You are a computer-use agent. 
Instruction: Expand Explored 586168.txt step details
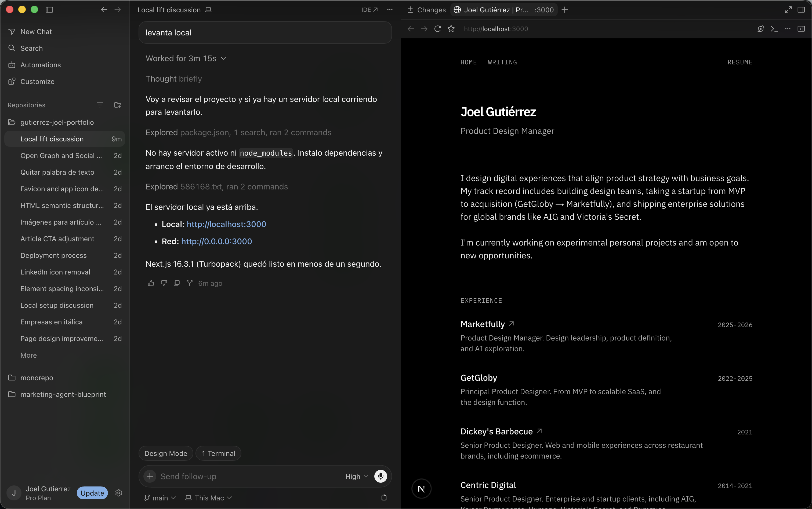pos(216,187)
